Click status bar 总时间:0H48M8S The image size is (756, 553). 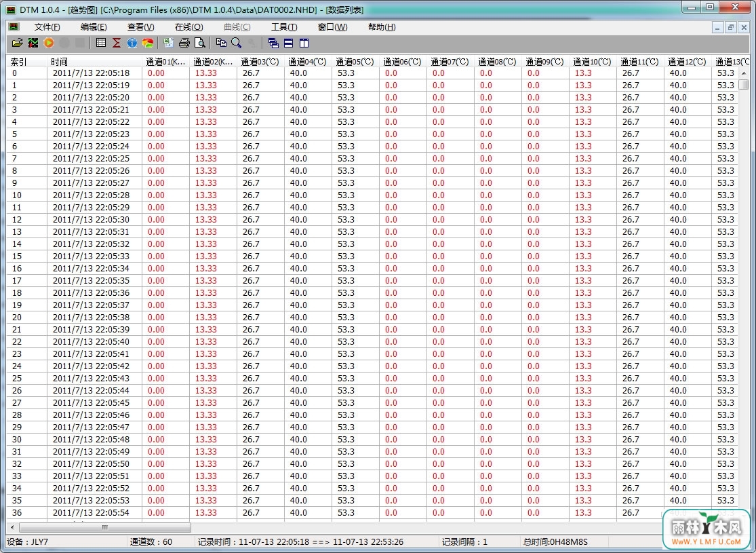[x=555, y=542]
